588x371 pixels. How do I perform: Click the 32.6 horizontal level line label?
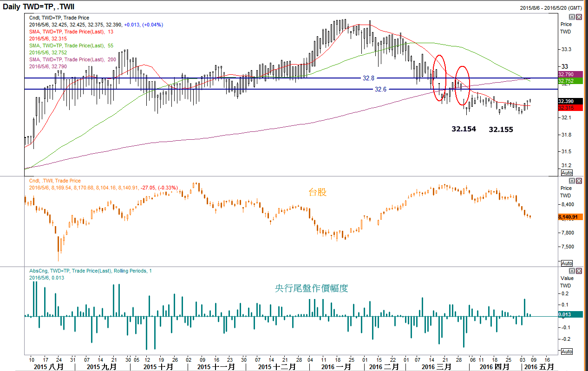(x=380, y=89)
